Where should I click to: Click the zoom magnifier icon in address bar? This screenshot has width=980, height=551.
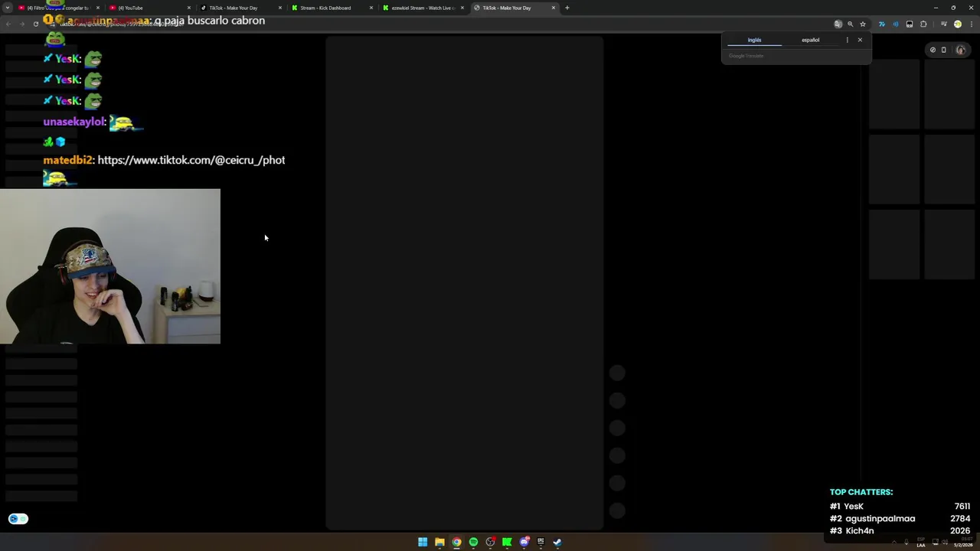(x=850, y=24)
